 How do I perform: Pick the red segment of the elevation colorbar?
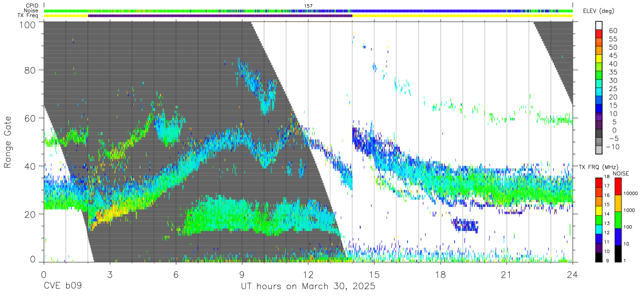click(x=599, y=34)
